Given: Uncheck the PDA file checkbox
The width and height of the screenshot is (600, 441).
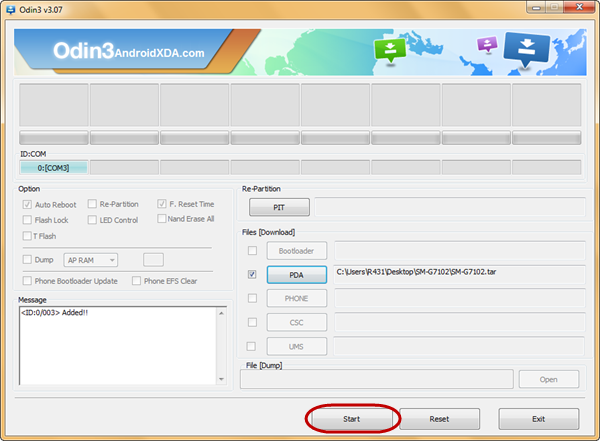Looking at the screenshot, I should point(252,274).
